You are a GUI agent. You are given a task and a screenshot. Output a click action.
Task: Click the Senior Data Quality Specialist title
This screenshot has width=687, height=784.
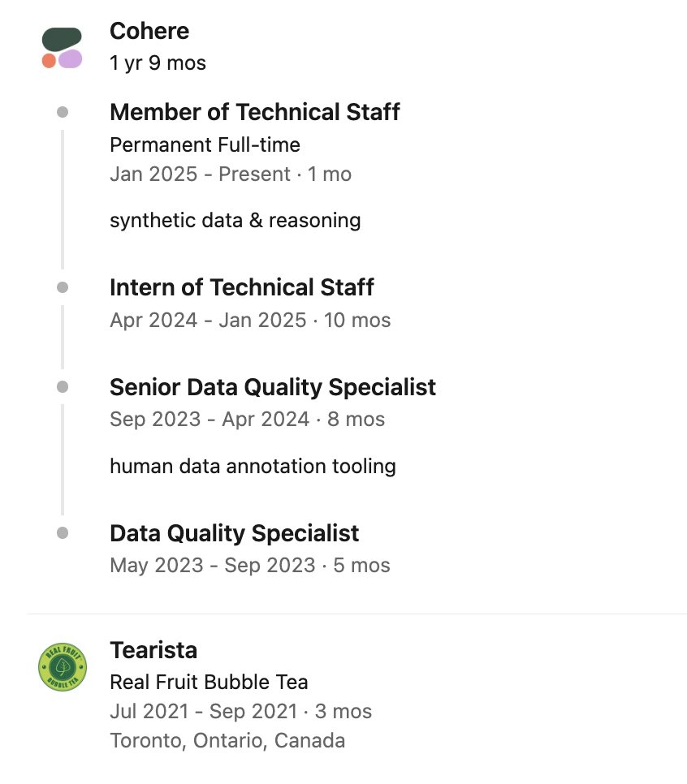[x=273, y=387]
